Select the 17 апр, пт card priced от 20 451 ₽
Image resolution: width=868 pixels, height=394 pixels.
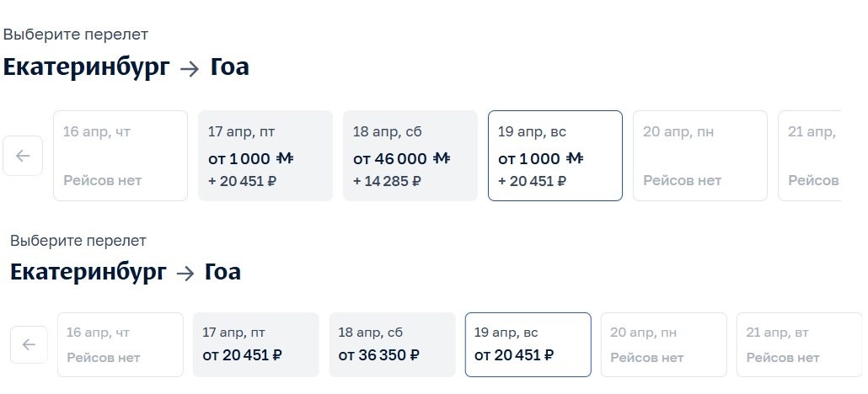coord(255,345)
